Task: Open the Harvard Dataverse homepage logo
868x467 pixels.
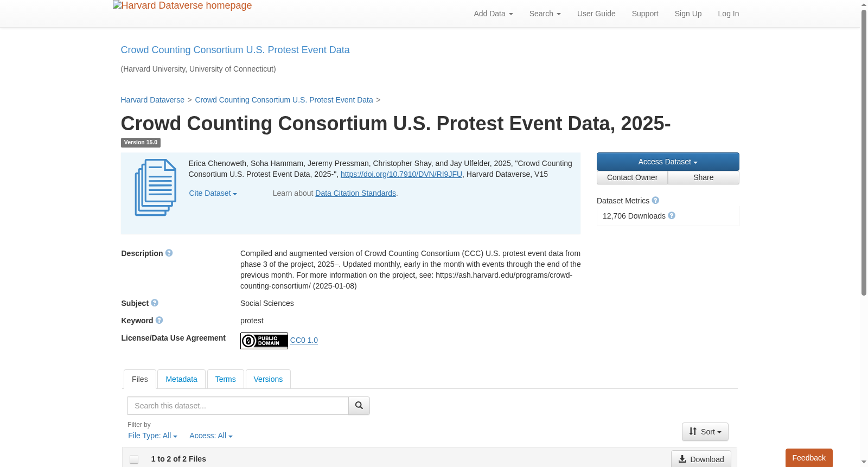Action: click(x=182, y=5)
